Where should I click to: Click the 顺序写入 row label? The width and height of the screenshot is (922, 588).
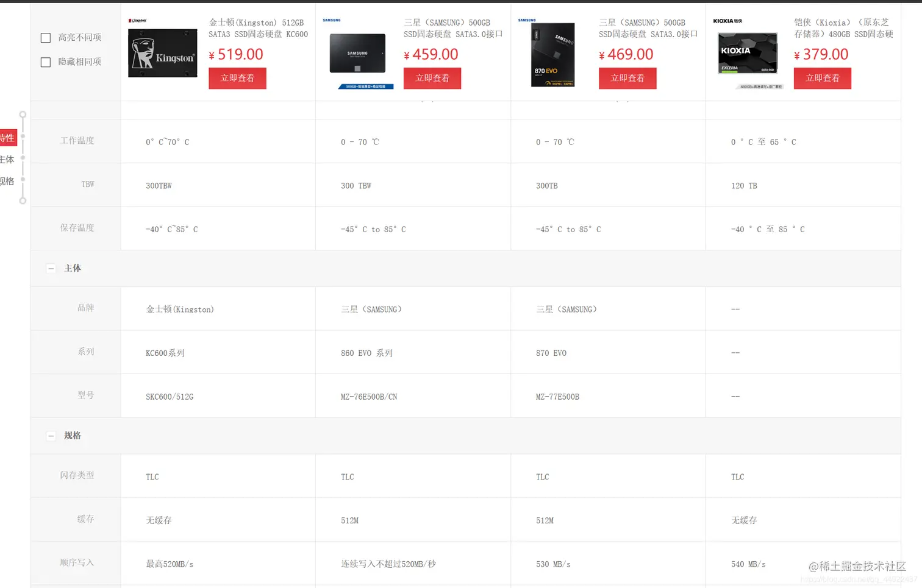pos(77,562)
